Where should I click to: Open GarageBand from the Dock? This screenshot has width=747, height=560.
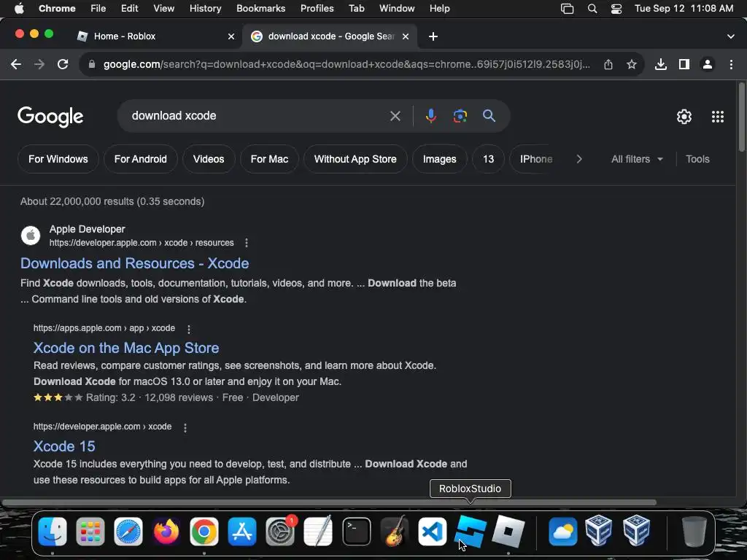395,531
